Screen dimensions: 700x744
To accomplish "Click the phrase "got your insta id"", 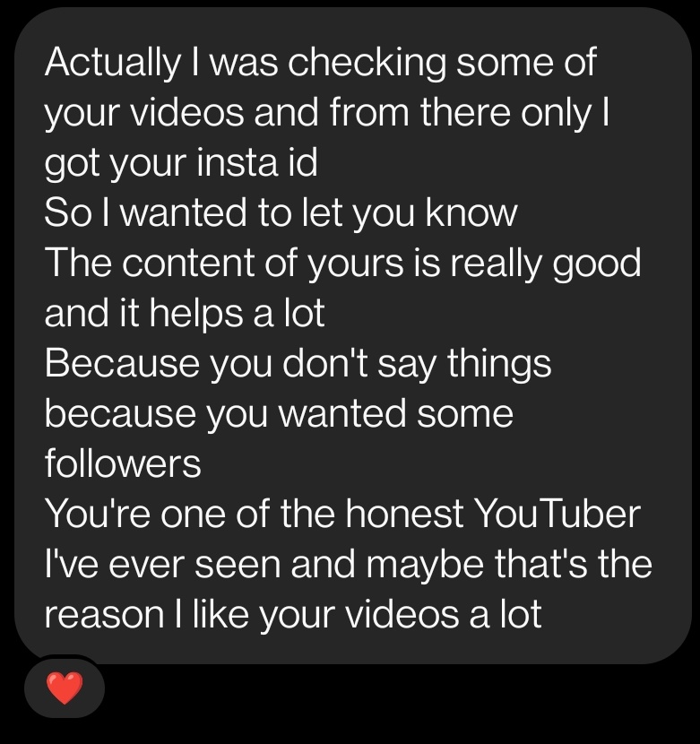I will (180, 163).
